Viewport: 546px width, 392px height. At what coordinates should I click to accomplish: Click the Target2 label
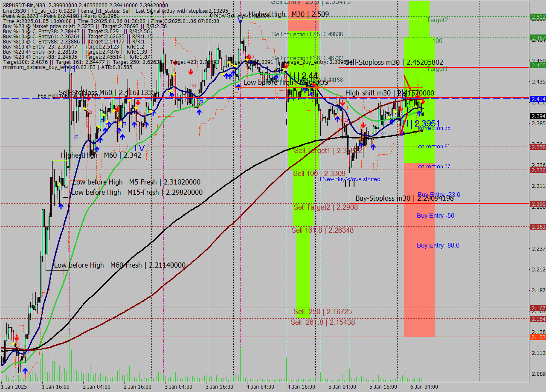point(437,20)
